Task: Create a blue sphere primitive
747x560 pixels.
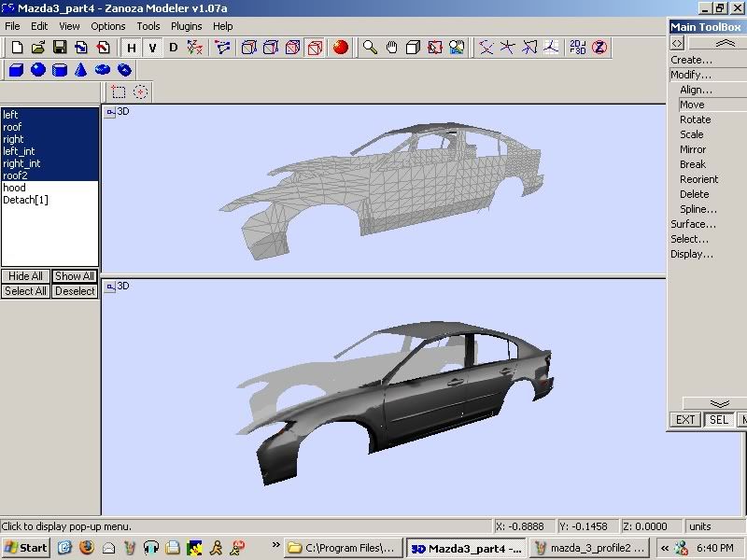Action: coord(38,70)
